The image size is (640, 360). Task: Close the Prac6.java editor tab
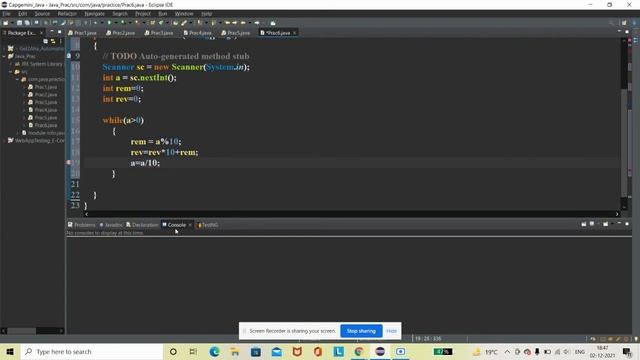[295, 33]
